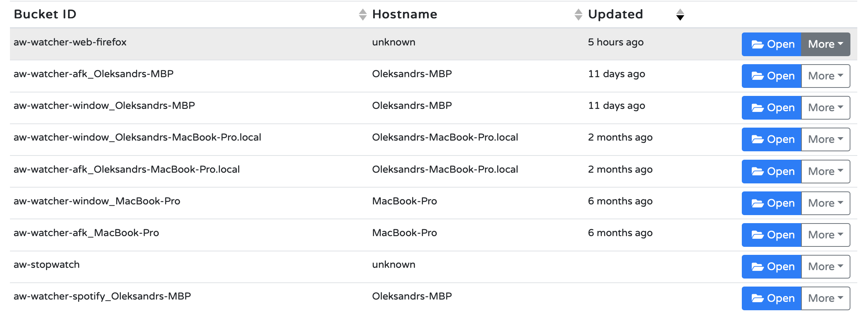Select the aw-stopwatch bucket ID text
Screen dimensions: 868x324
[47, 264]
